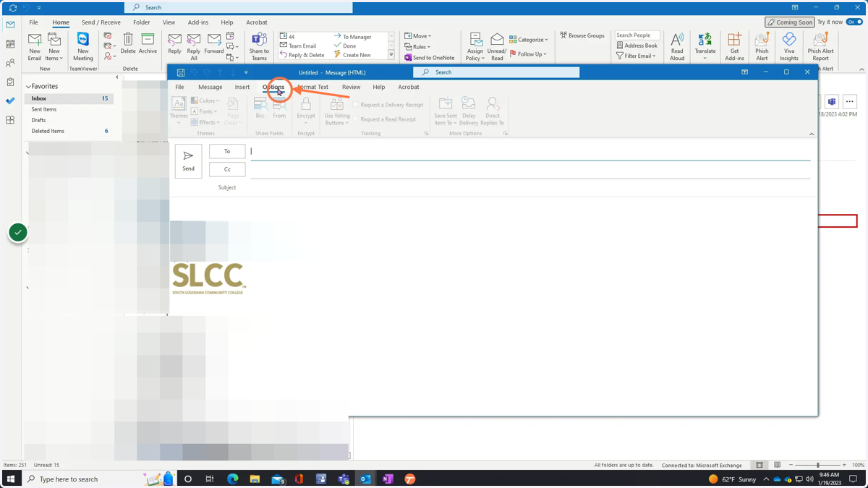Open the Filter Email dropdown
This screenshot has width=868, height=488.
[636, 56]
